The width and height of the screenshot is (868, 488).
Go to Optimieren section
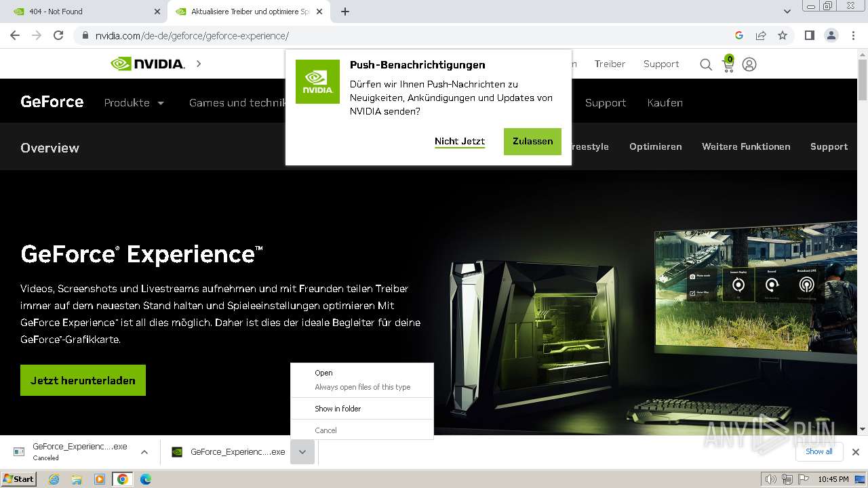pyautogui.click(x=656, y=146)
